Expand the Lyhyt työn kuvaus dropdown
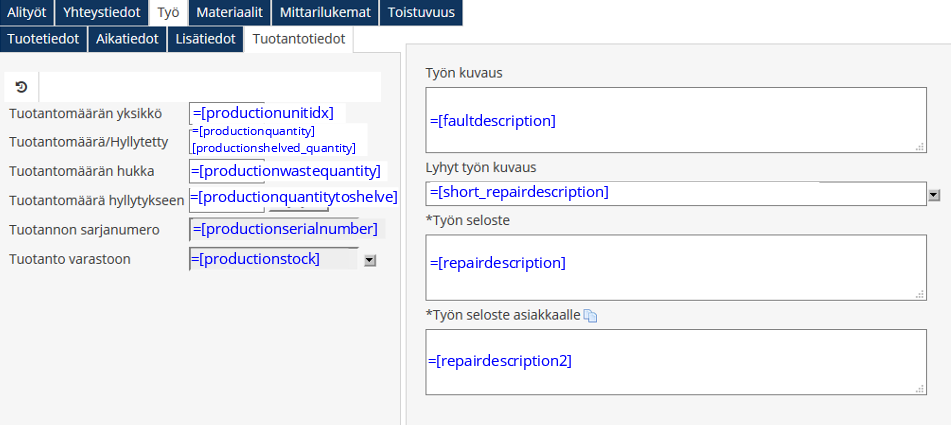The image size is (951, 425). [x=934, y=195]
